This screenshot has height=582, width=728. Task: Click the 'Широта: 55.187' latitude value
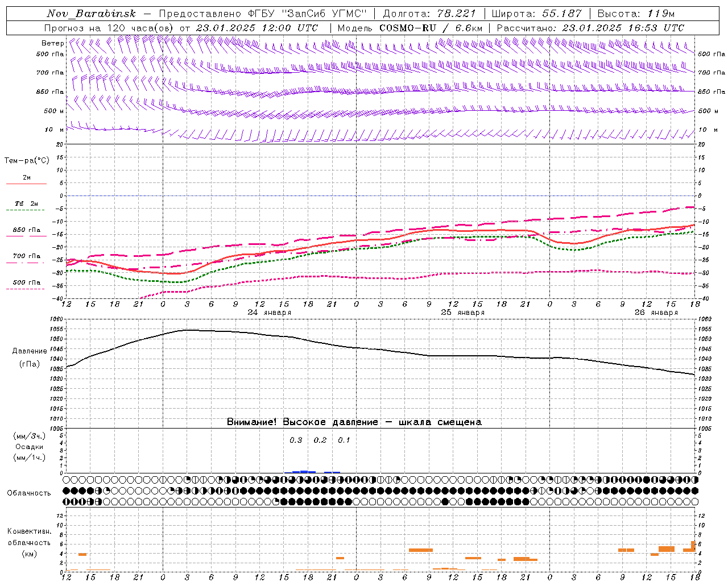tap(536, 14)
